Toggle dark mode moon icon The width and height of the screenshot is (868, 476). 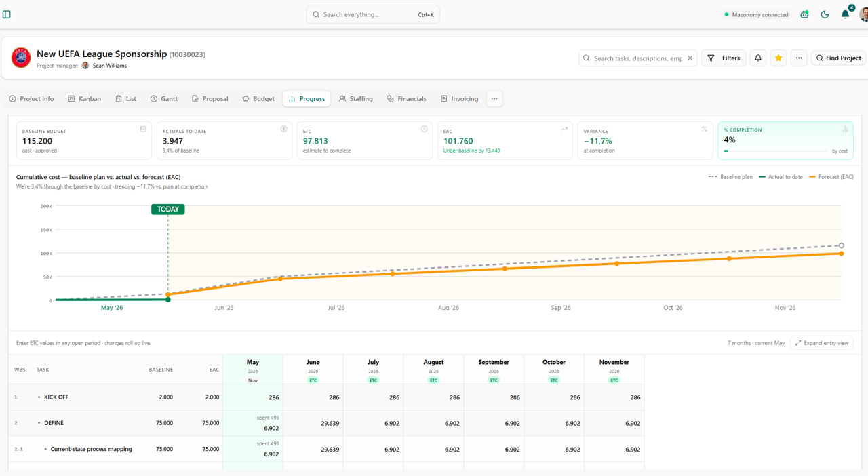pos(825,14)
